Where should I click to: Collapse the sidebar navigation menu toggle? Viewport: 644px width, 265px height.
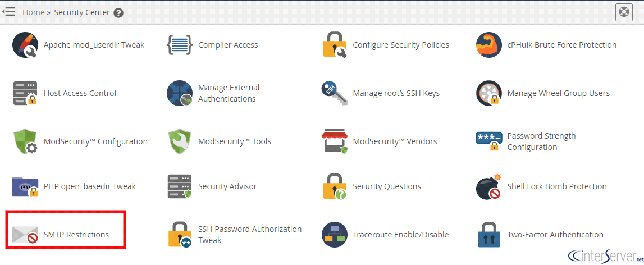[x=9, y=11]
